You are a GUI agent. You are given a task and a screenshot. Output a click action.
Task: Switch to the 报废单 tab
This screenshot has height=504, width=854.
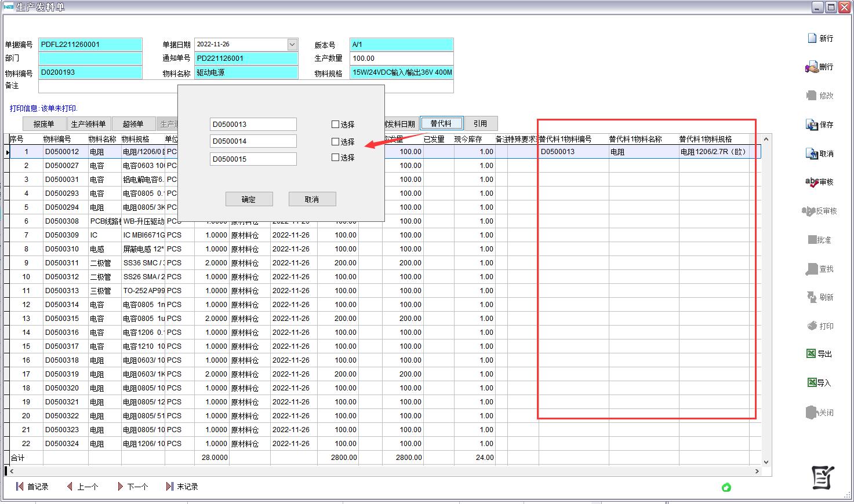pos(43,124)
